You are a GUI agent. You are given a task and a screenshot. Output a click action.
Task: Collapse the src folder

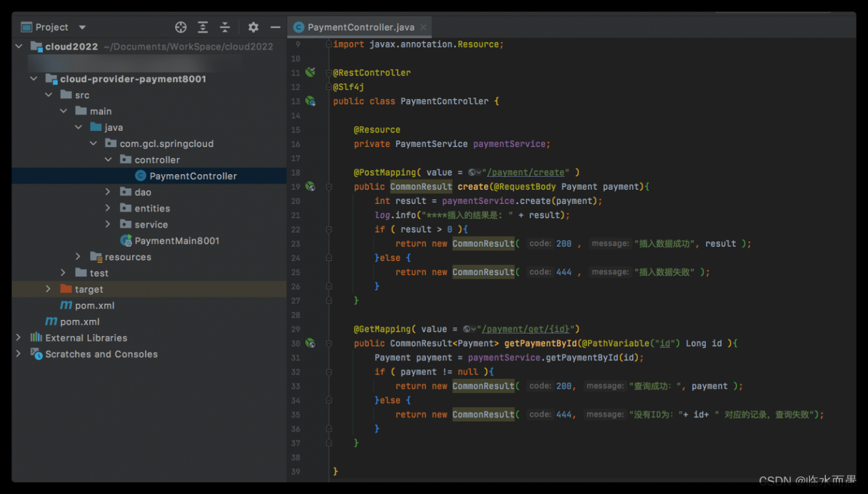tap(49, 95)
